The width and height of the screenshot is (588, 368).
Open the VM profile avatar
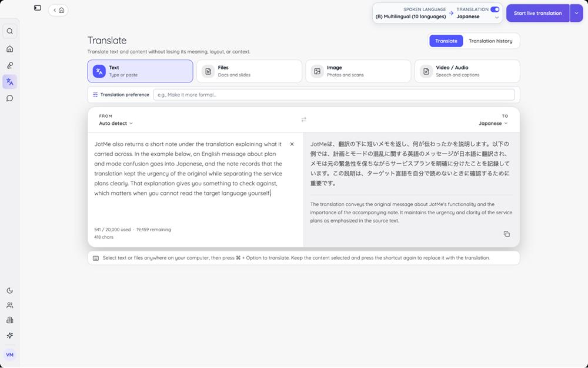pyautogui.click(x=10, y=355)
